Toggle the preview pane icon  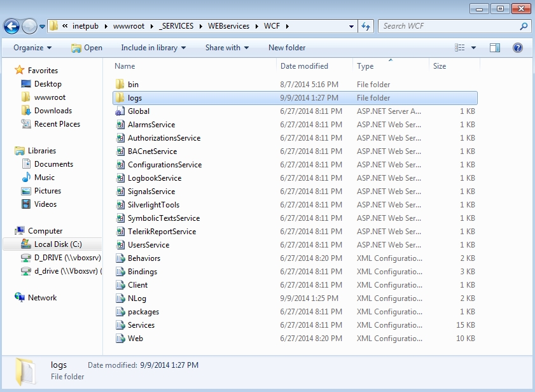pos(495,48)
